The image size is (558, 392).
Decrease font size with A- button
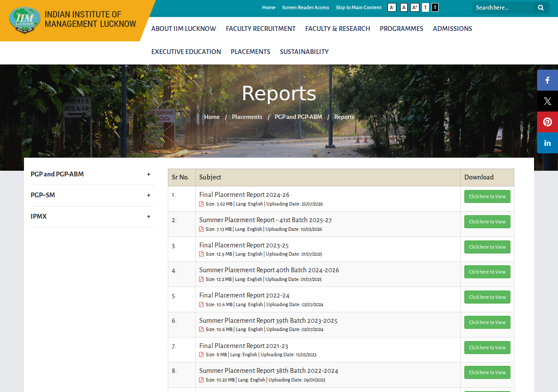point(392,7)
